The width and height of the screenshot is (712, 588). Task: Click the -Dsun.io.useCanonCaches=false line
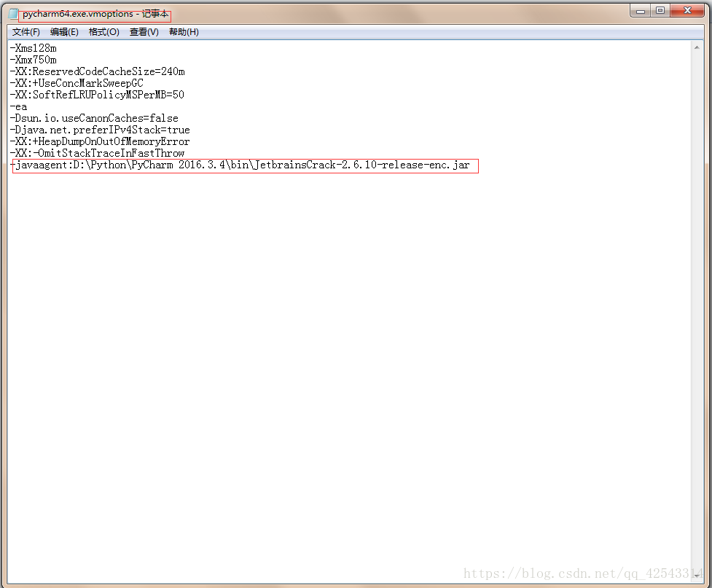pos(94,119)
